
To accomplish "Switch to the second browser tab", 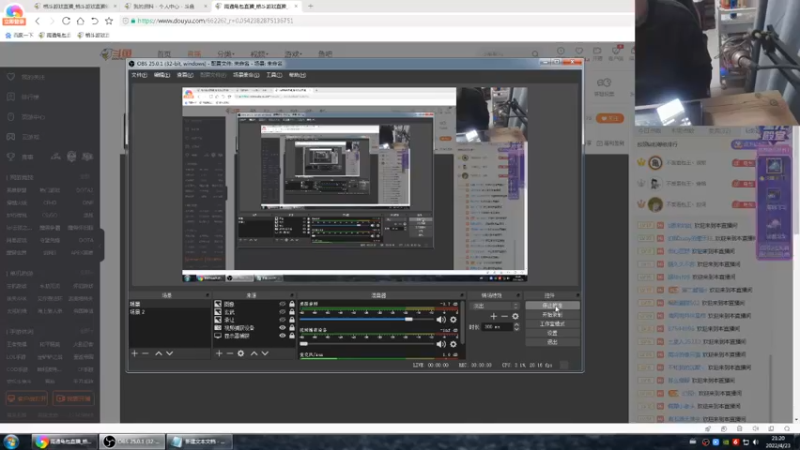I will (163, 6).
